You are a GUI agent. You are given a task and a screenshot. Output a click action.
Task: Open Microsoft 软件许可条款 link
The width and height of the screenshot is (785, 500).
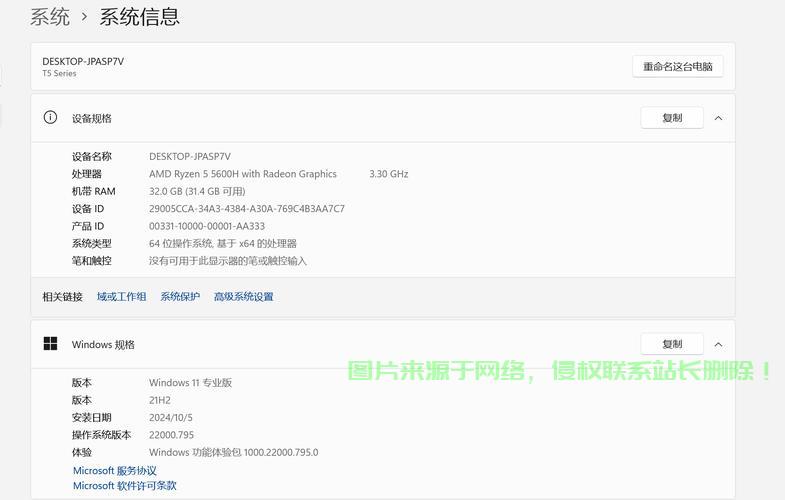click(x=125, y=486)
